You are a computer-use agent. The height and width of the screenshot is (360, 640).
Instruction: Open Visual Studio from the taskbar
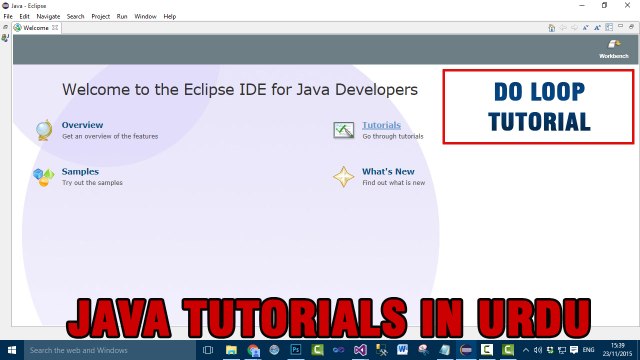click(x=360, y=350)
